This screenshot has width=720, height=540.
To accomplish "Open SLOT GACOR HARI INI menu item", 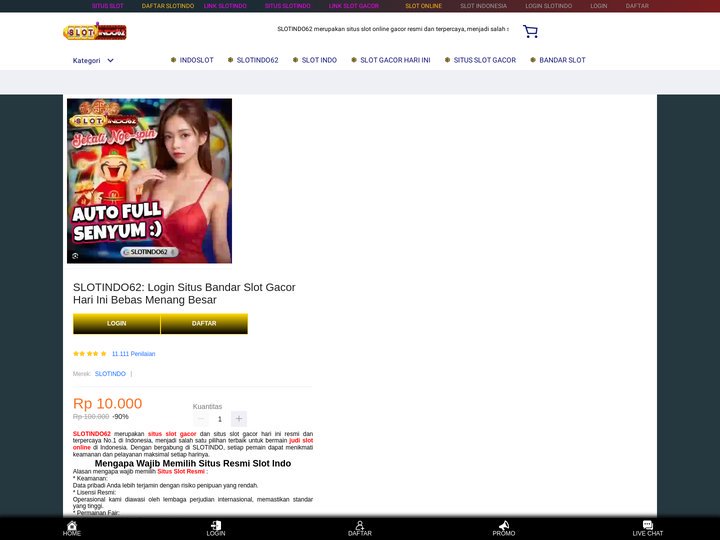I will (x=391, y=60).
